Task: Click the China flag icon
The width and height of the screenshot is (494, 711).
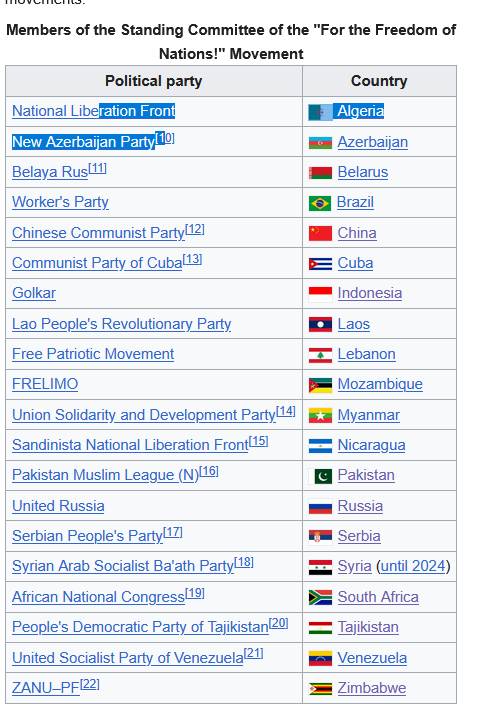Action: pyautogui.click(x=320, y=234)
